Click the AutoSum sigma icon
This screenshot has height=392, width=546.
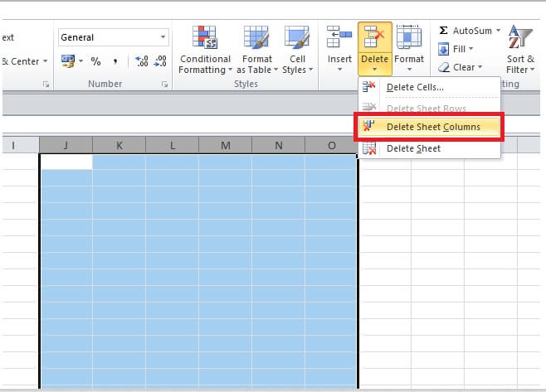click(443, 31)
